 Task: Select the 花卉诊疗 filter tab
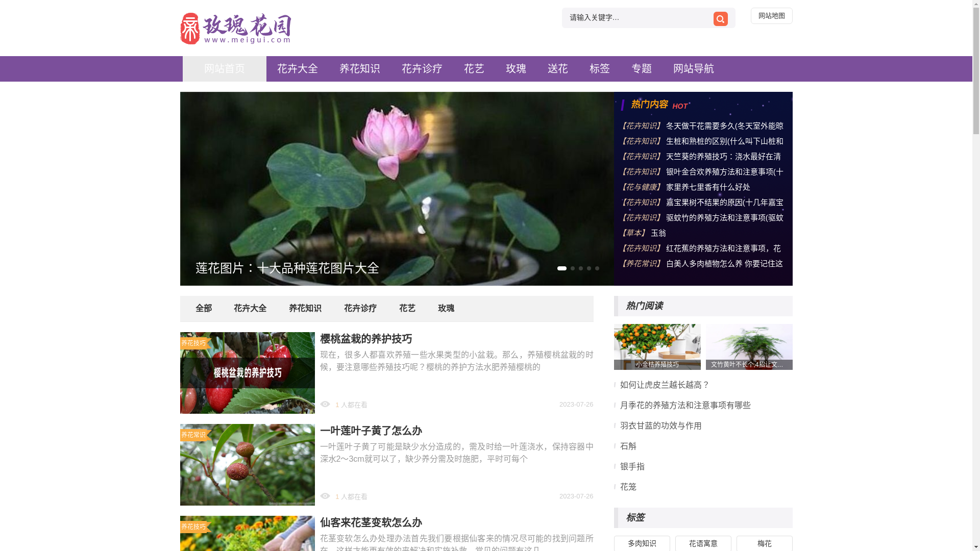[x=360, y=309]
